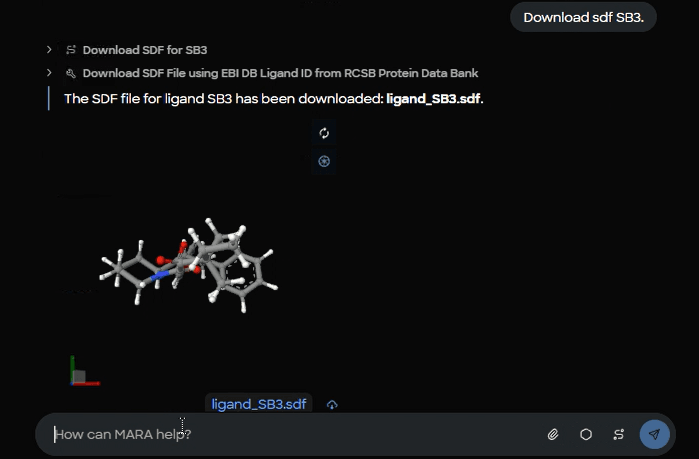Image resolution: width=699 pixels, height=459 pixels.
Task: Click the hexagon icon in the input bar
Action: pos(586,434)
